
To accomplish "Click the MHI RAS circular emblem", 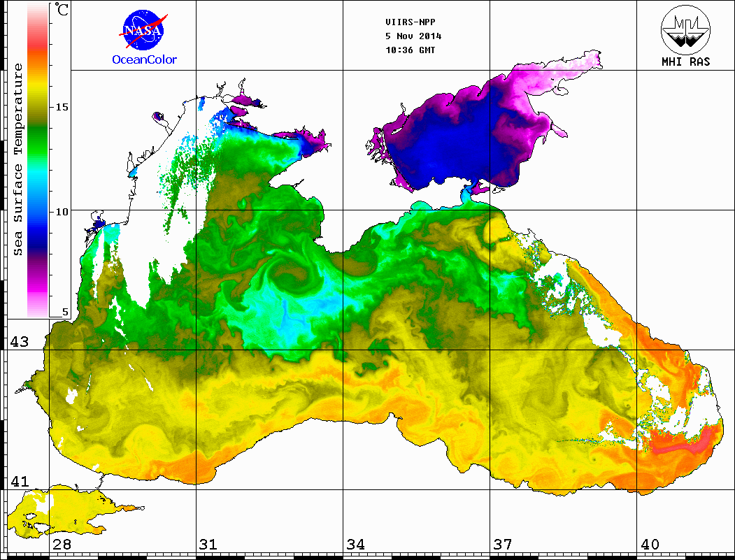I will 686,29.
